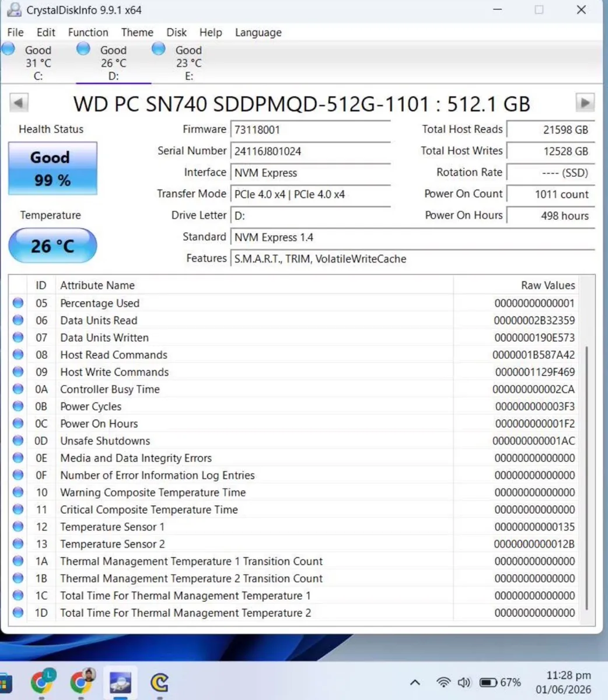Image resolution: width=608 pixels, height=700 pixels.
Task: Go to next disk with right arrow
Action: click(585, 103)
